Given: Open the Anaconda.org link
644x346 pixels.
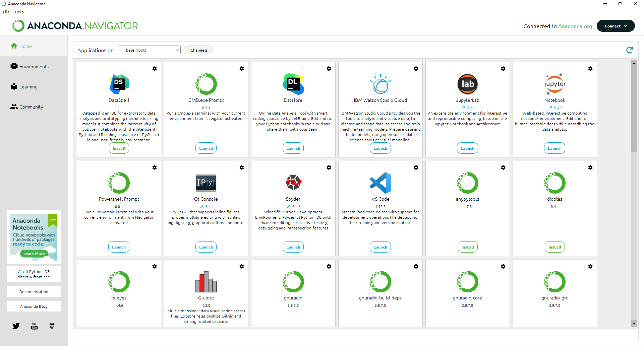Looking at the screenshot, I should tap(575, 26).
